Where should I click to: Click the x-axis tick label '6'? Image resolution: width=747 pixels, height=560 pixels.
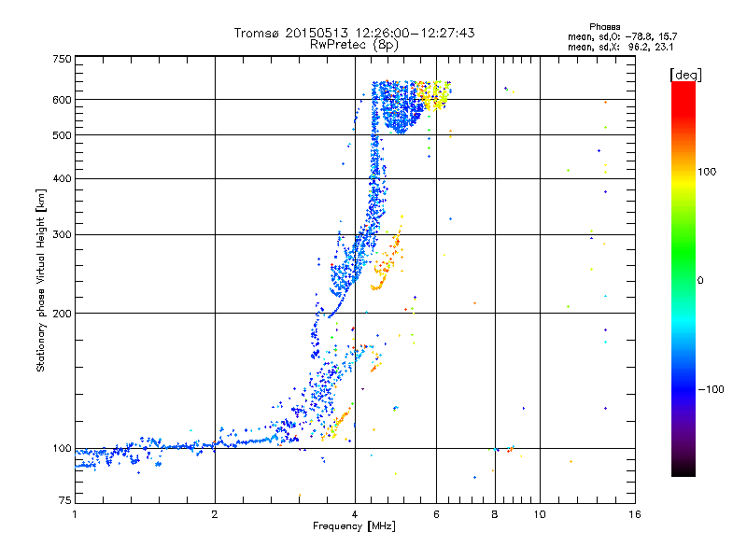[x=436, y=514]
